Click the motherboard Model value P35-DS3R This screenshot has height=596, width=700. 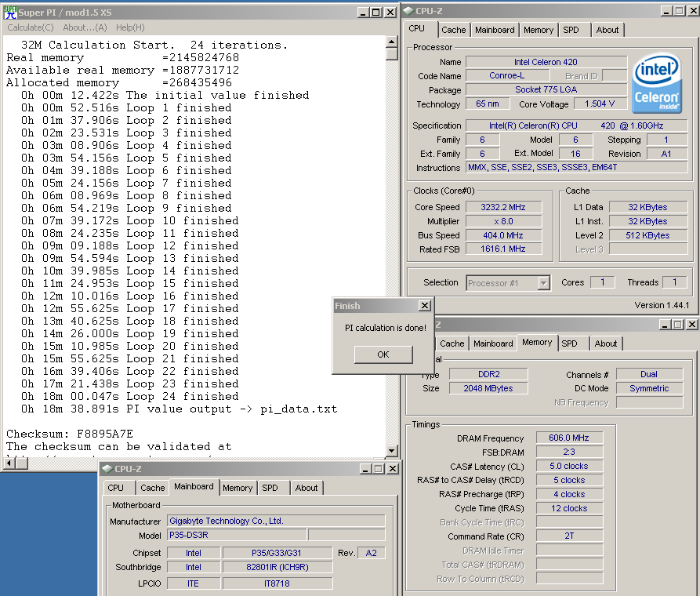(x=238, y=535)
